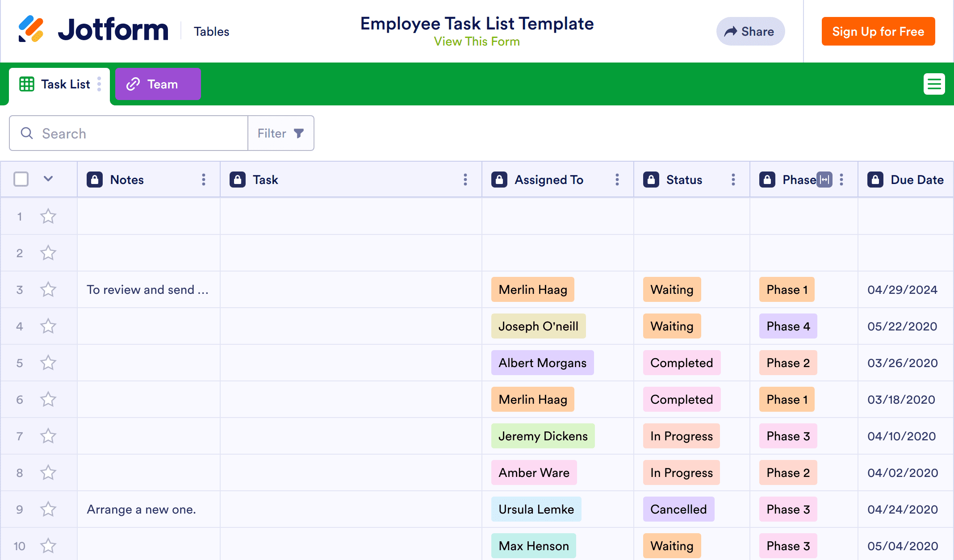Click the Jotform logo icon
Screen dimensions: 954x560
[x=31, y=29]
